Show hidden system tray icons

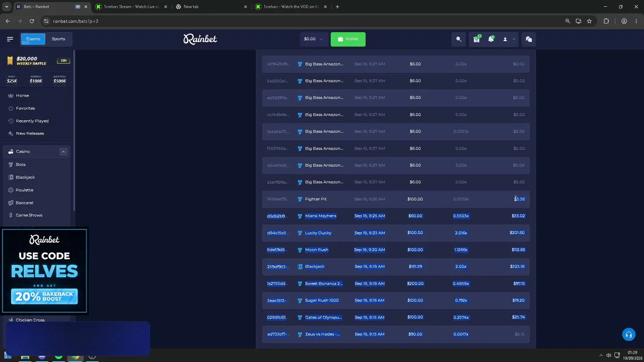[601, 355]
